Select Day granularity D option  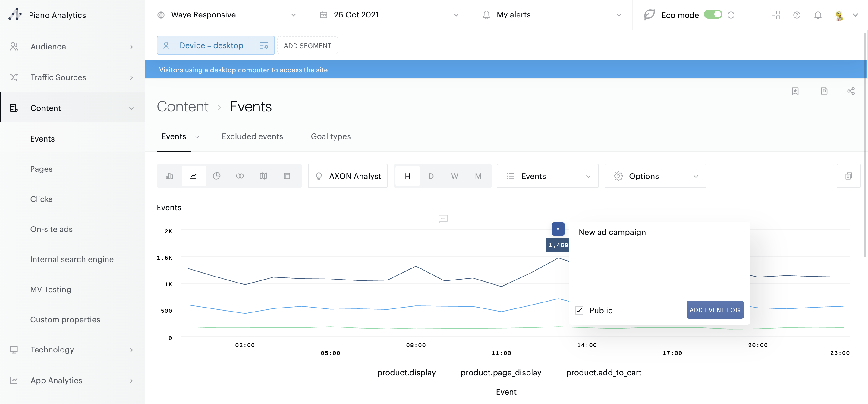(431, 176)
